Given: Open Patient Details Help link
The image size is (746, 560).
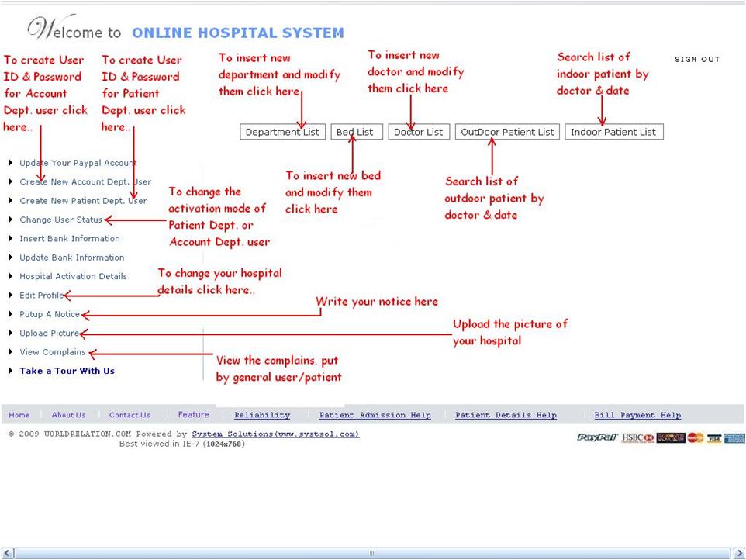Looking at the screenshot, I should point(506,415).
